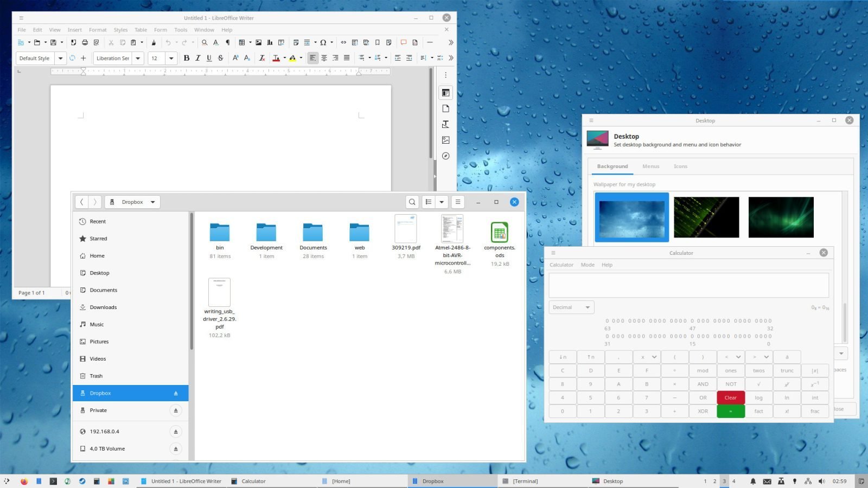Image resolution: width=868 pixels, height=488 pixels.
Task: Click the yellow highlighting color swatch
Action: [292, 58]
